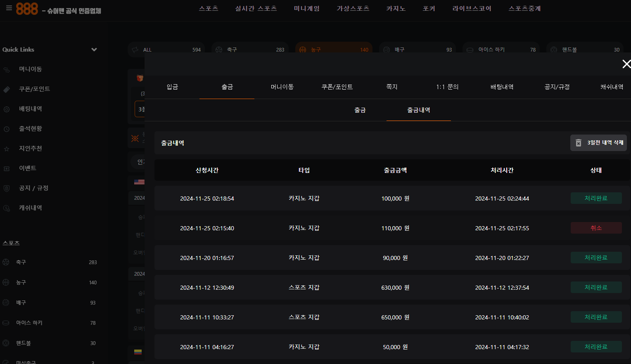Click the 이벤트 sidebar link
The image size is (631, 364).
(28, 168)
